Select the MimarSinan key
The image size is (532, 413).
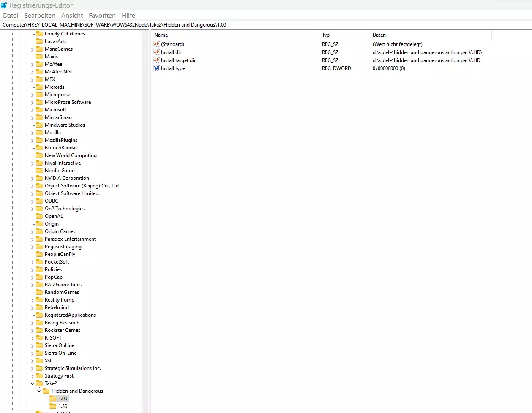(58, 117)
